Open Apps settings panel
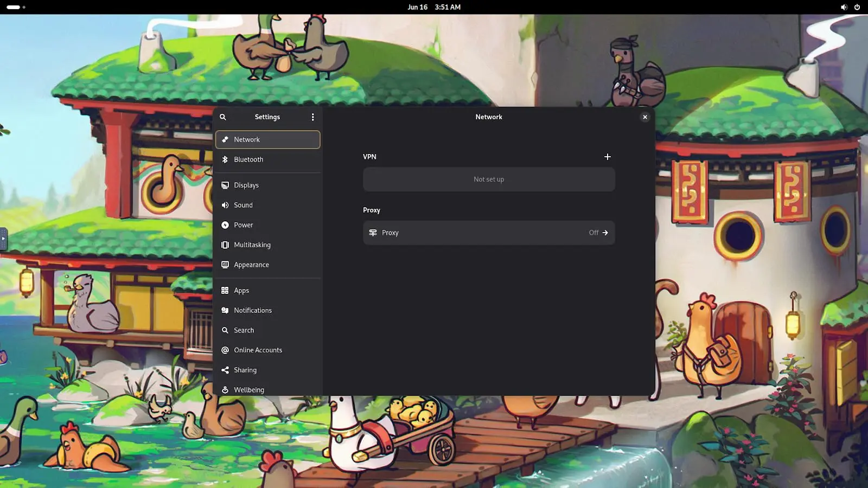The image size is (868, 488). 267,291
